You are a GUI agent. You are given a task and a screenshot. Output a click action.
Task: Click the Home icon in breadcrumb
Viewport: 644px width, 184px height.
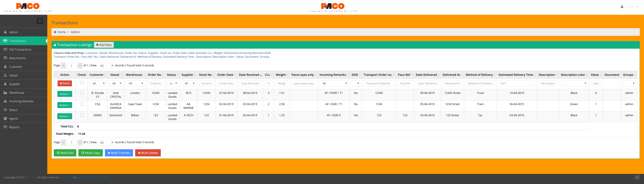tap(55, 32)
